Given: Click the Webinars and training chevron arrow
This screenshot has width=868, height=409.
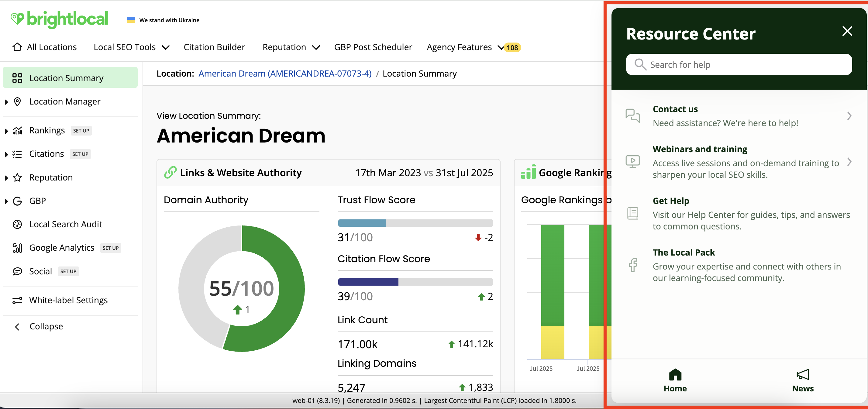Looking at the screenshot, I should pyautogui.click(x=849, y=162).
